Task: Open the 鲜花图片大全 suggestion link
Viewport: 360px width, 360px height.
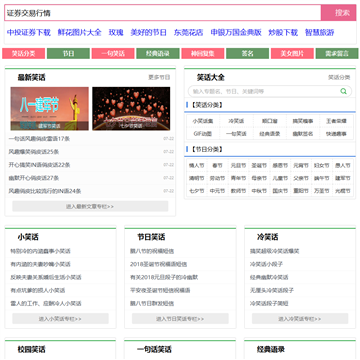Action: point(79,32)
